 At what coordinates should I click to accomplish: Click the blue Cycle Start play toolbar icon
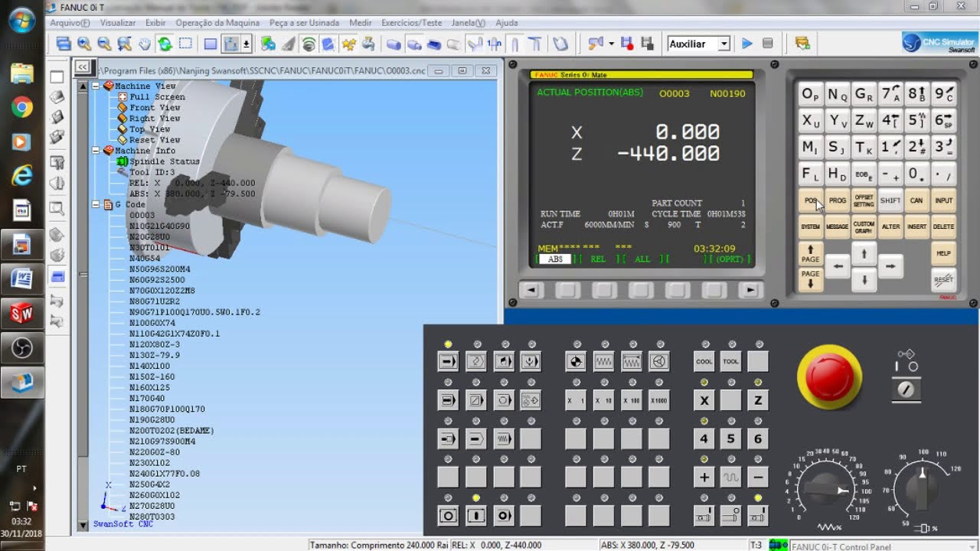(747, 44)
